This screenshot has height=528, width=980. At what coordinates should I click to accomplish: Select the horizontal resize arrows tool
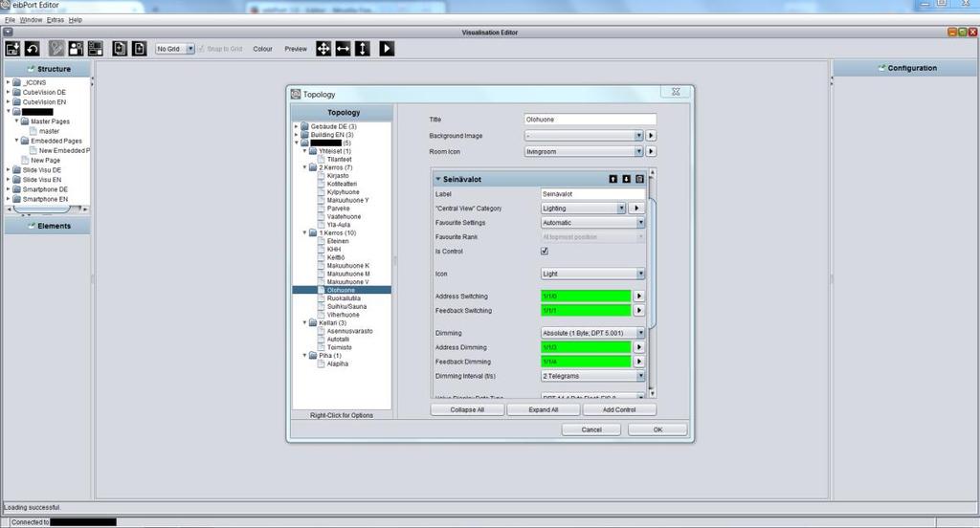click(x=343, y=49)
